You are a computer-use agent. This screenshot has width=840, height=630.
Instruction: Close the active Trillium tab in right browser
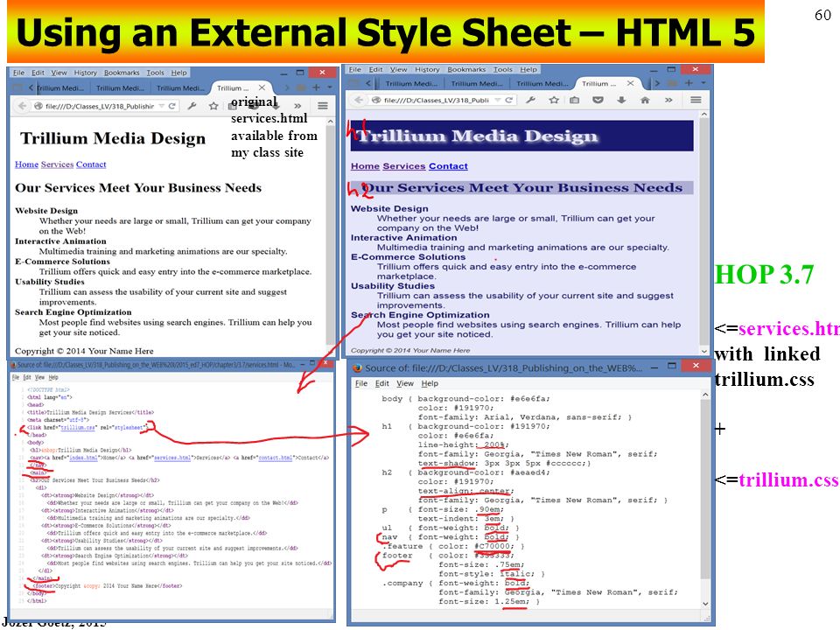(631, 83)
